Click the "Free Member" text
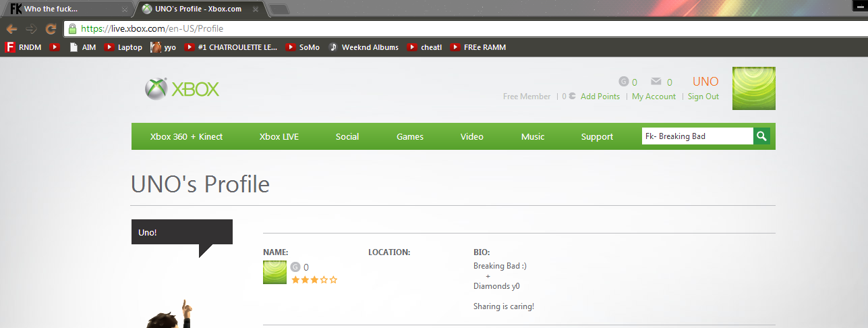Viewport: 868px width, 328px height. pos(527,97)
